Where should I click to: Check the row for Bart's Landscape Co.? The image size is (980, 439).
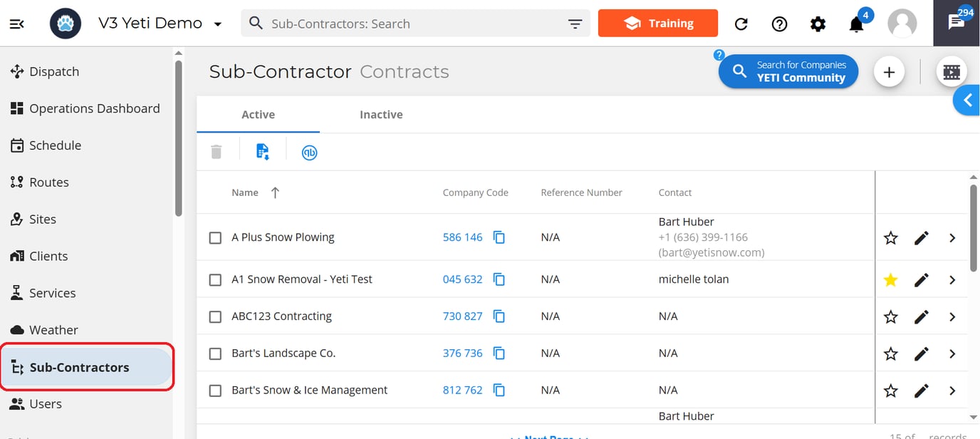[x=215, y=353]
